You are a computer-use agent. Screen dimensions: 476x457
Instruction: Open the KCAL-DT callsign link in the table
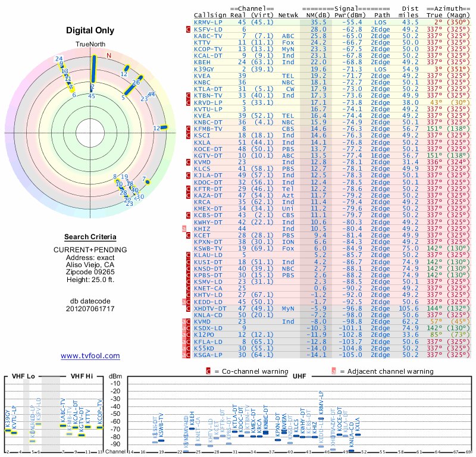point(208,56)
